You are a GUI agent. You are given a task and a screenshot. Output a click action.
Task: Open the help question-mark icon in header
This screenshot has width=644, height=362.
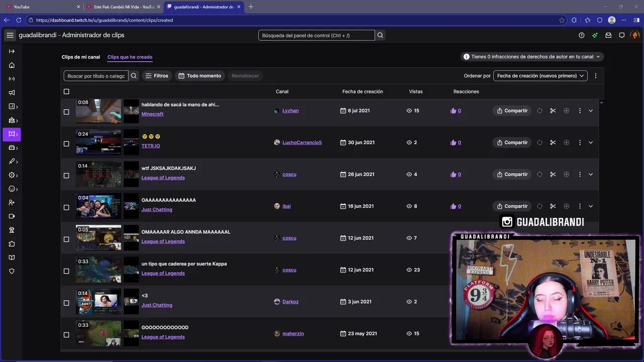coord(582,35)
